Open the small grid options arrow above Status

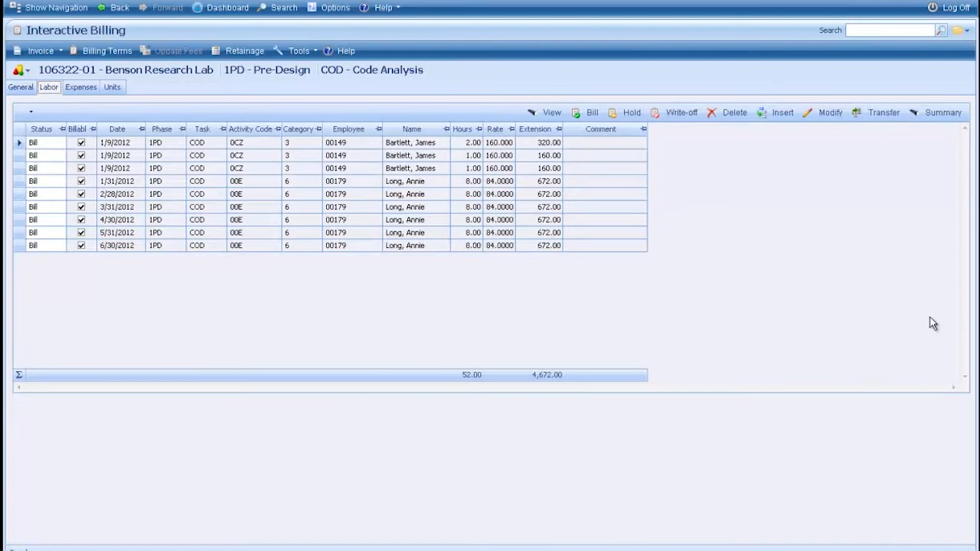(31, 112)
